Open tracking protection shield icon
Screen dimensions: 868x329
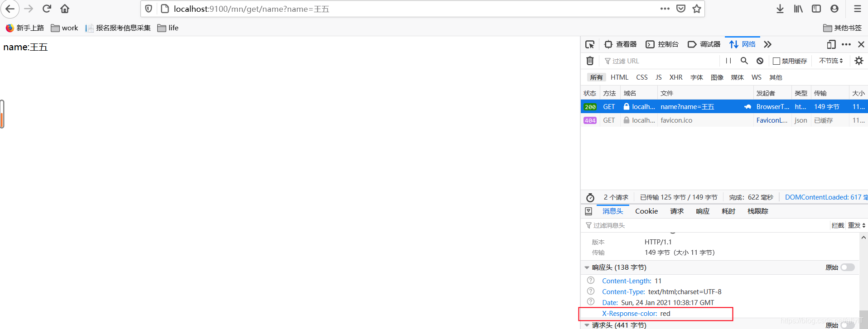click(x=149, y=9)
